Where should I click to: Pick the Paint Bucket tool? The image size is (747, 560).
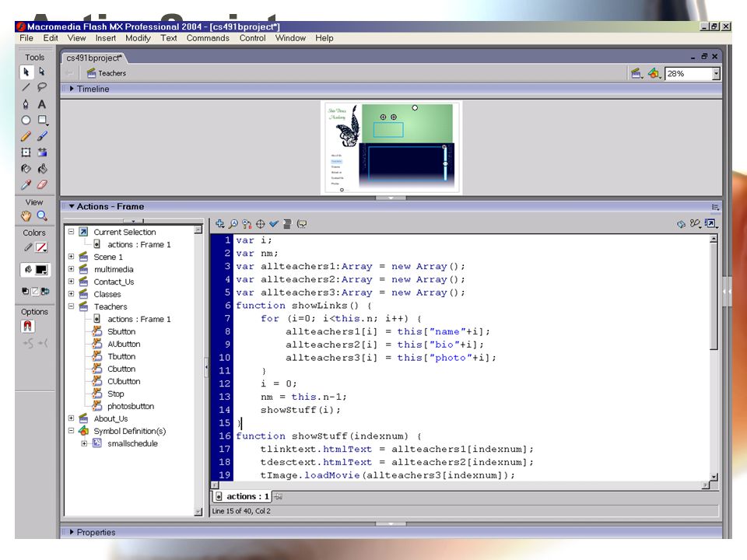coord(42,169)
